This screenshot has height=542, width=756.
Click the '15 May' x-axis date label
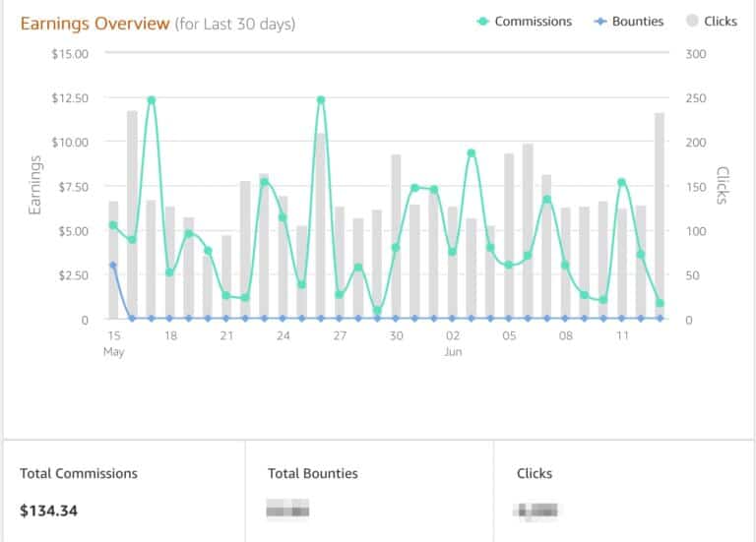coord(114,342)
